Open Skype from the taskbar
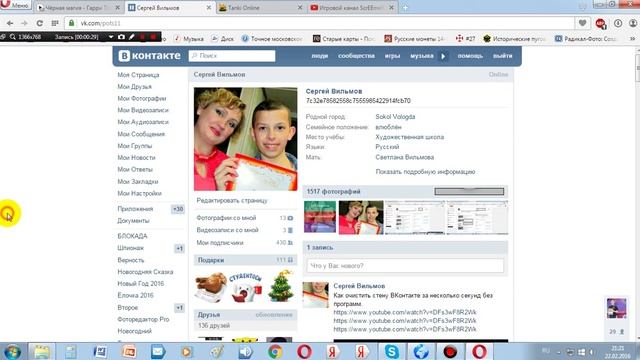This screenshot has height=360, width=640. coord(391,352)
